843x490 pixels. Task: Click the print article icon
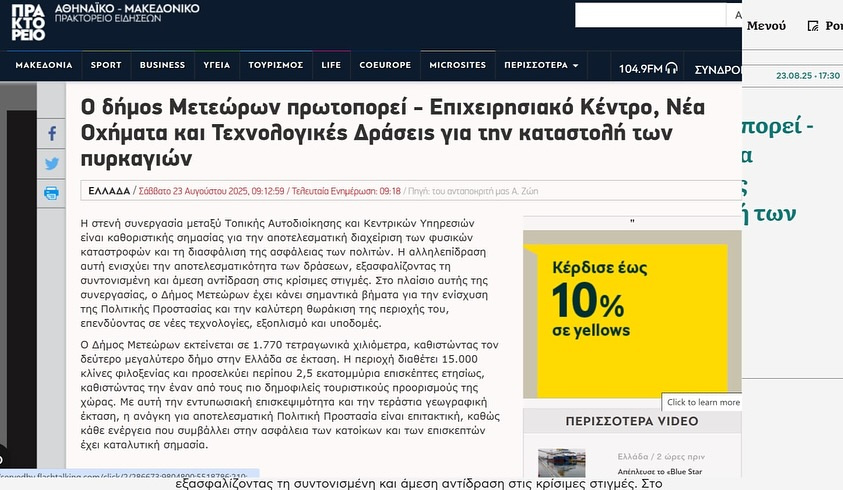52,193
